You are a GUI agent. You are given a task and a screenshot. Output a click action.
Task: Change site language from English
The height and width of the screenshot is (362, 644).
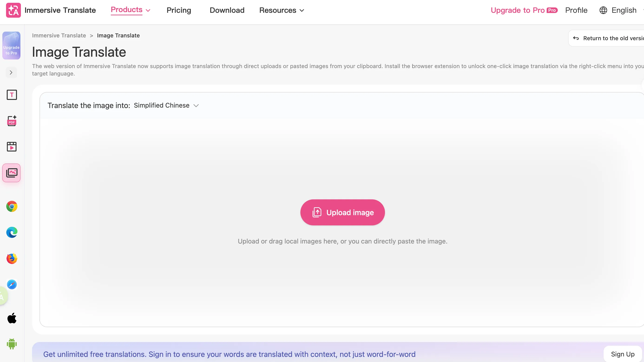[x=624, y=10]
